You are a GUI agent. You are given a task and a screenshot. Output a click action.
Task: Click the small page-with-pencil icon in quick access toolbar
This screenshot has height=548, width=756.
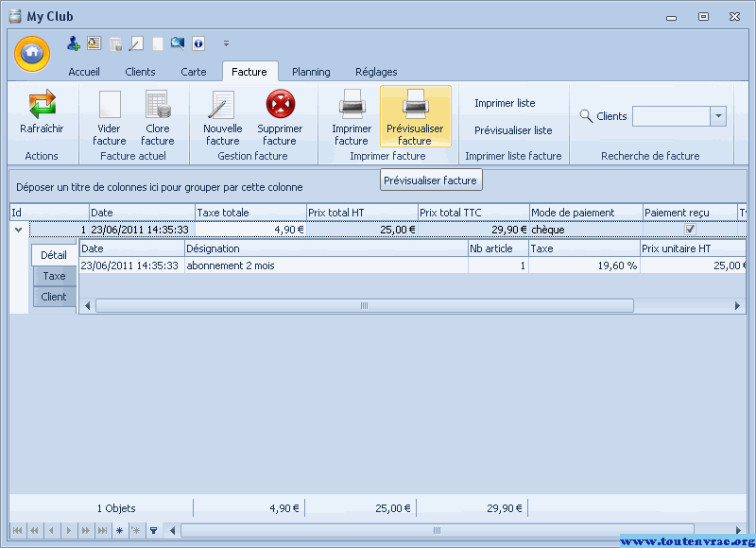[x=136, y=43]
